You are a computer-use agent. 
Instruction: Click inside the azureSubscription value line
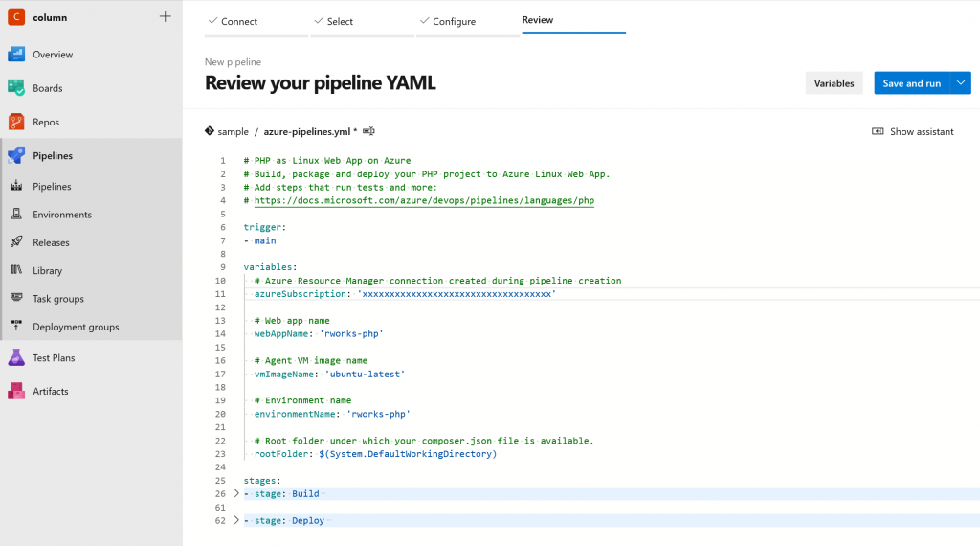(457, 293)
